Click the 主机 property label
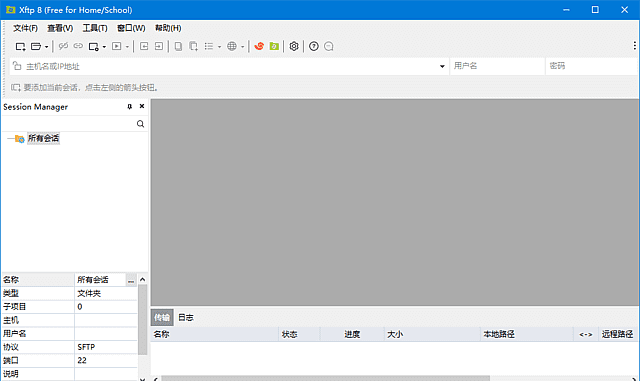 [11, 321]
